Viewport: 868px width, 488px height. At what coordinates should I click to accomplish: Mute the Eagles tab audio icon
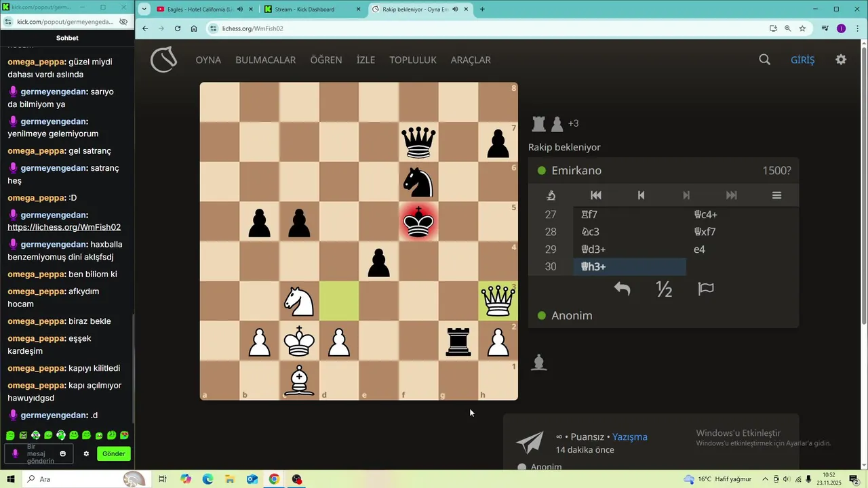(x=240, y=9)
